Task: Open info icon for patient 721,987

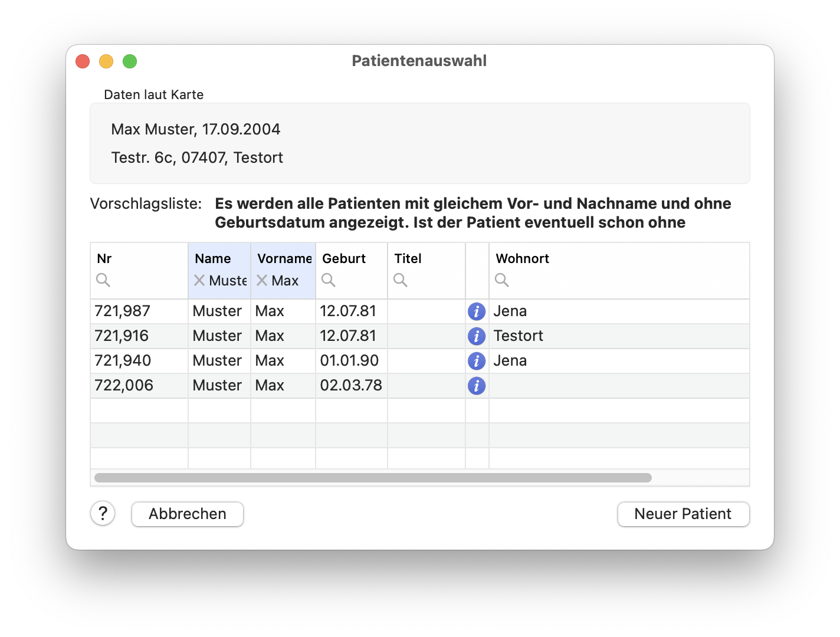Action: pyautogui.click(x=477, y=311)
